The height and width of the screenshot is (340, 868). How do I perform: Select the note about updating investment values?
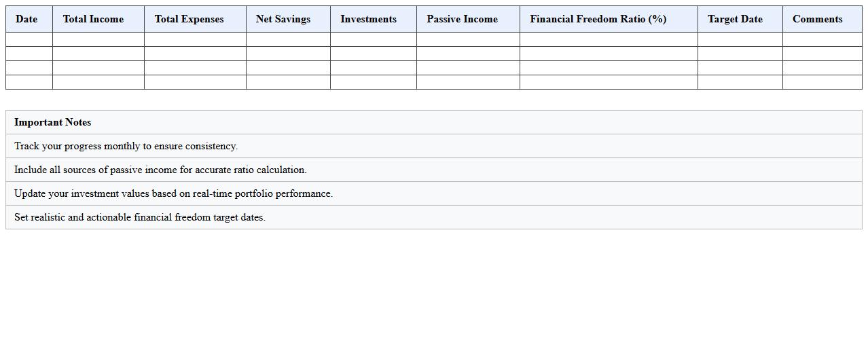click(x=174, y=193)
